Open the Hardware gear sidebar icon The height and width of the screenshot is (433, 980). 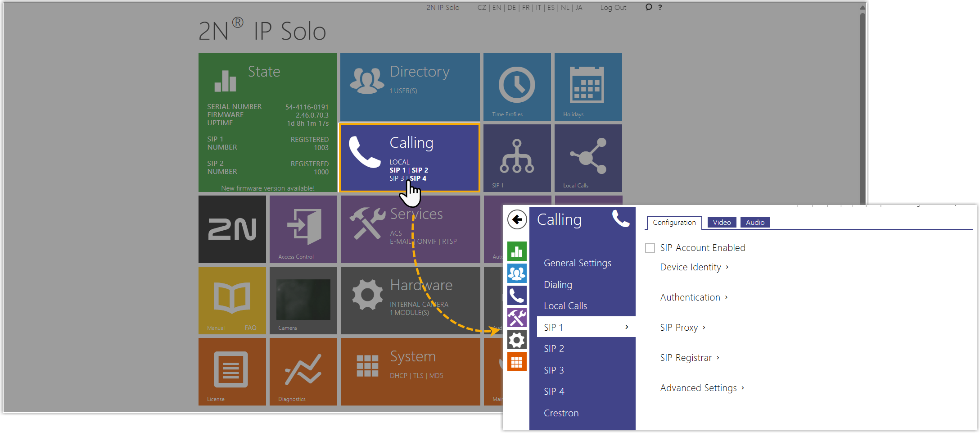pos(517,340)
